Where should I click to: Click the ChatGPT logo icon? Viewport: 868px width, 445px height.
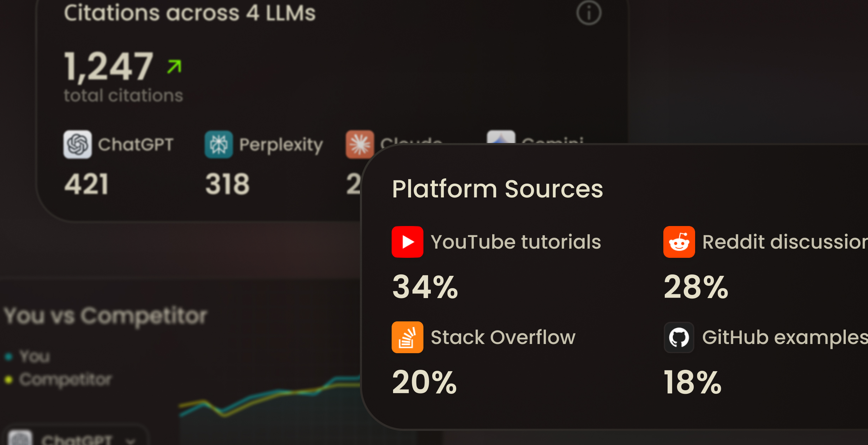click(x=78, y=144)
